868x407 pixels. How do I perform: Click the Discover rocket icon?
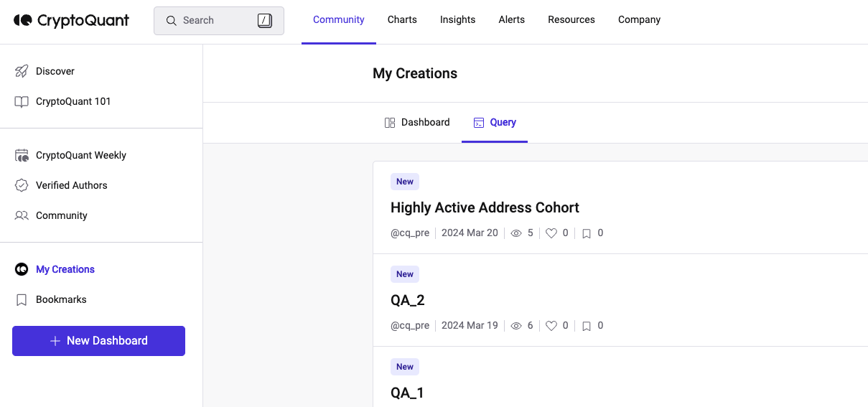[x=22, y=71]
